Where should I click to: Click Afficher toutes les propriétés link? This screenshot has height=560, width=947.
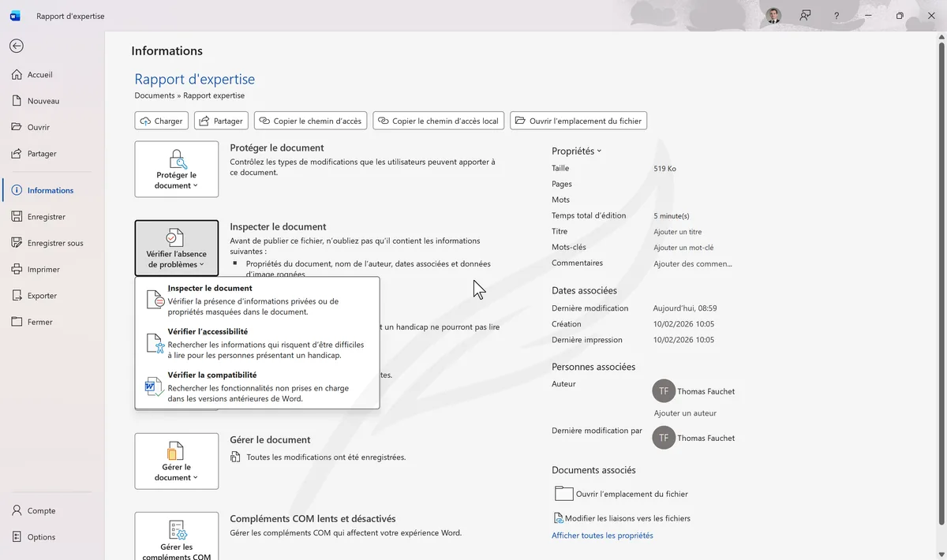(602, 536)
